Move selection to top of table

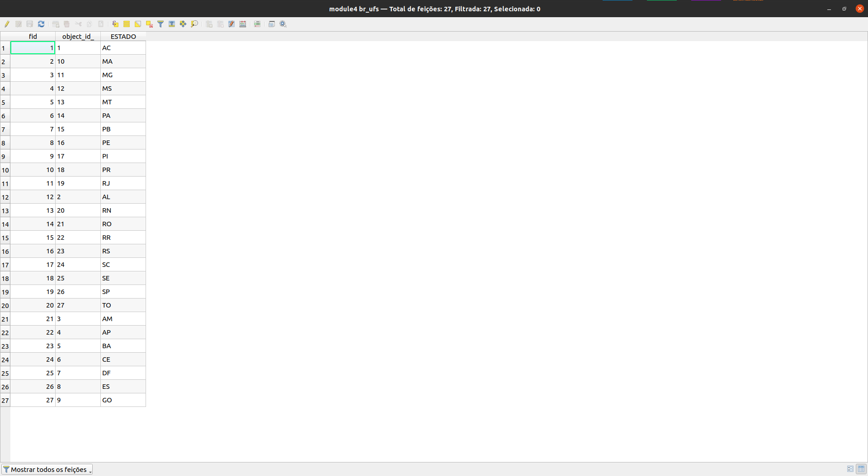coord(172,24)
